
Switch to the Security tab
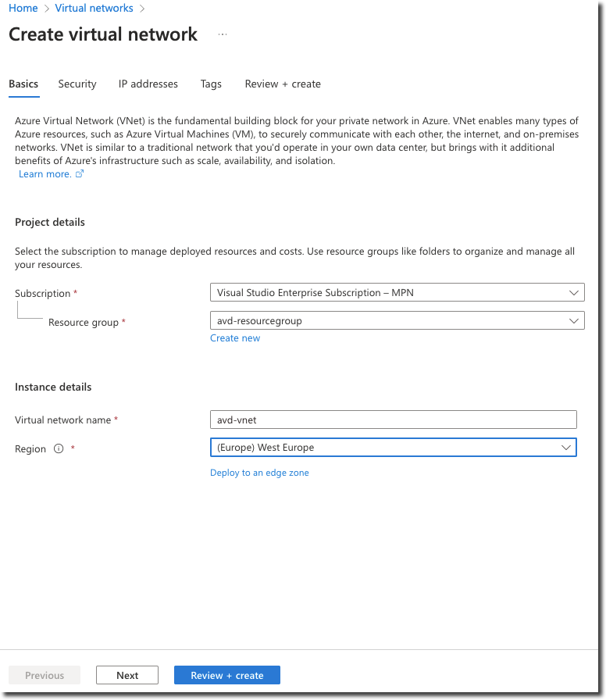pyautogui.click(x=77, y=84)
